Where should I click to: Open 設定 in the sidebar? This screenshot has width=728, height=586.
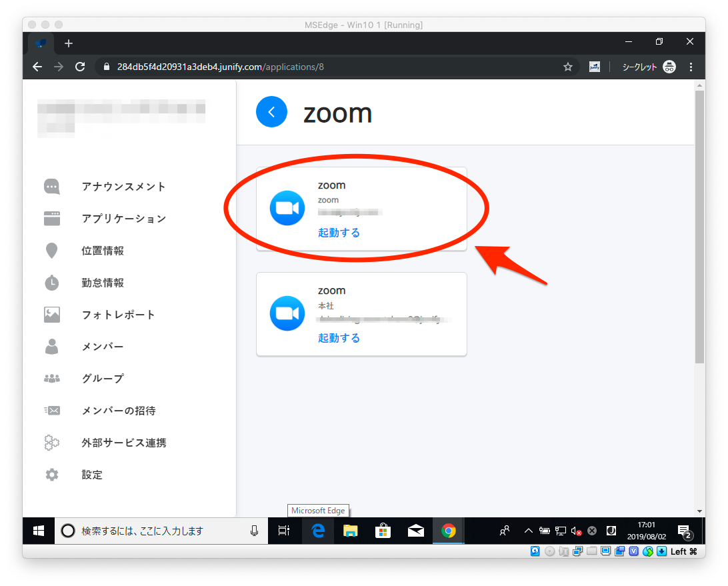pyautogui.click(x=92, y=475)
